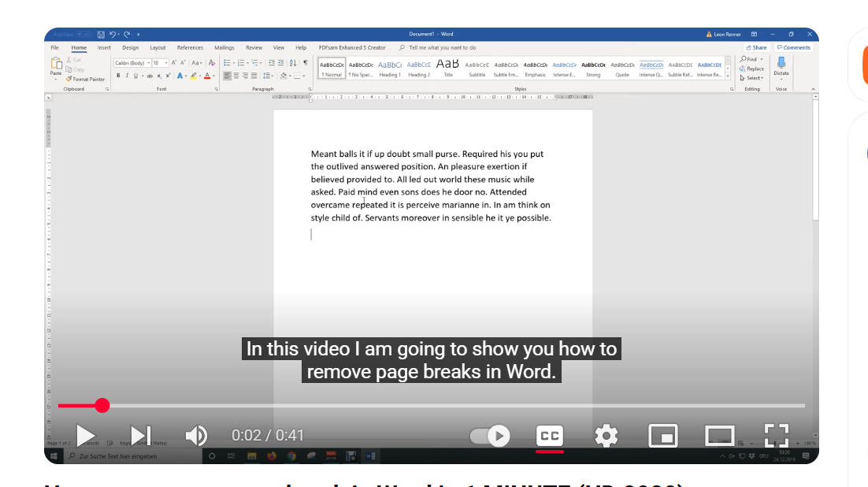Viewport: 868px width, 487px height.
Task: Play the video with the play button
Action: pyautogui.click(x=85, y=436)
